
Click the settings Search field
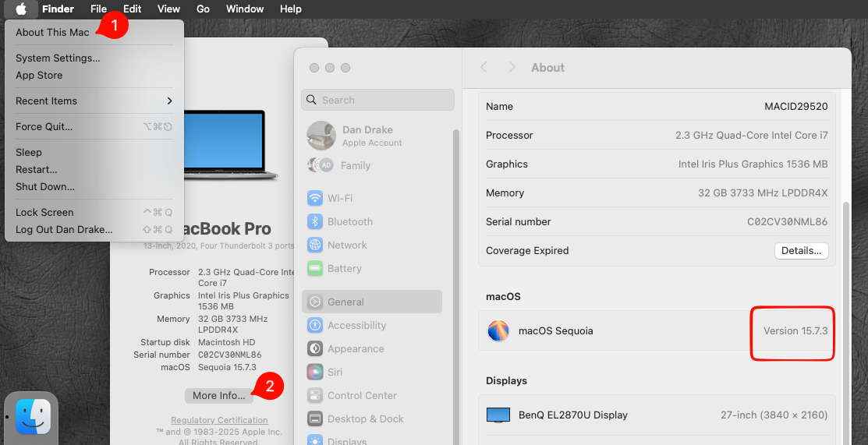click(377, 100)
